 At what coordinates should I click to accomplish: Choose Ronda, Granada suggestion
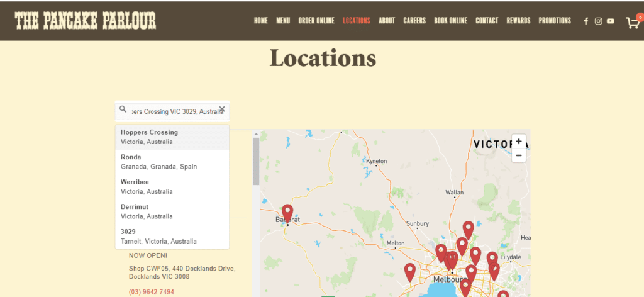(172, 162)
